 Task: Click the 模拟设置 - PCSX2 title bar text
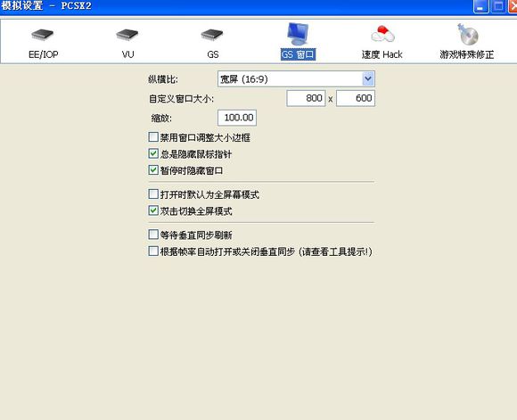(45, 5)
